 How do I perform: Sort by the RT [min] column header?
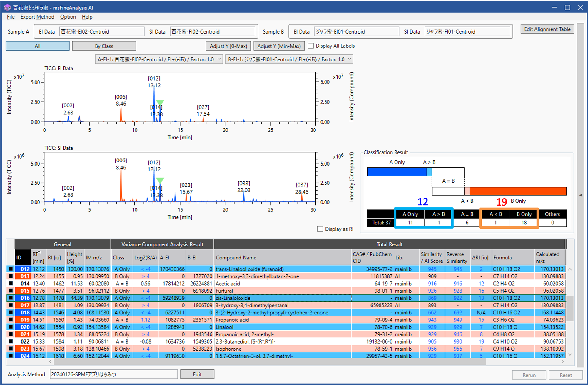tap(38, 257)
